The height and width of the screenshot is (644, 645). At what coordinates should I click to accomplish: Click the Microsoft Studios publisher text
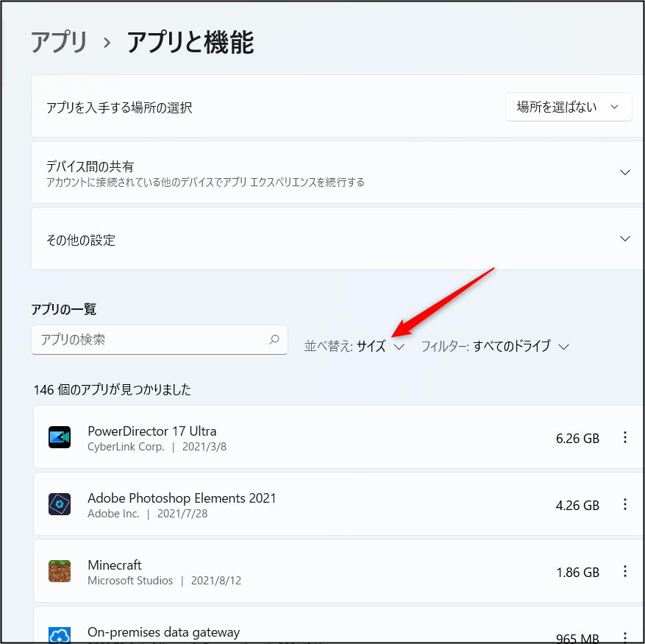tap(130, 581)
